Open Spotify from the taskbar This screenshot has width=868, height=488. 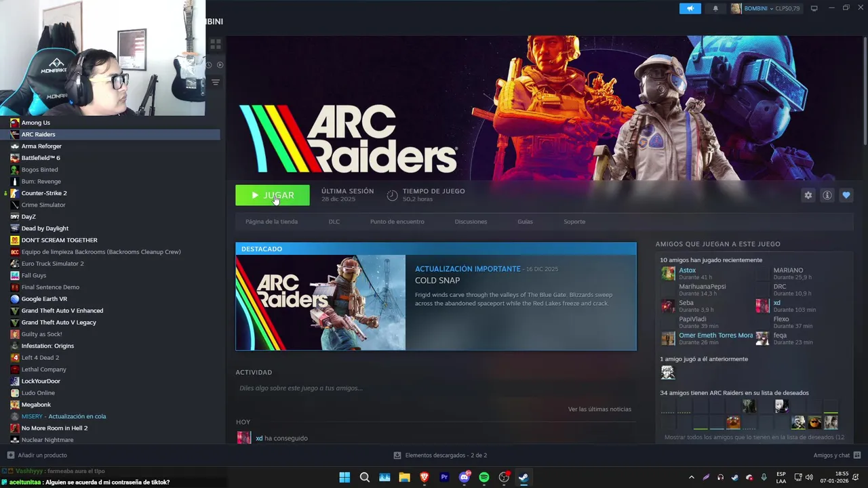pos(484,477)
